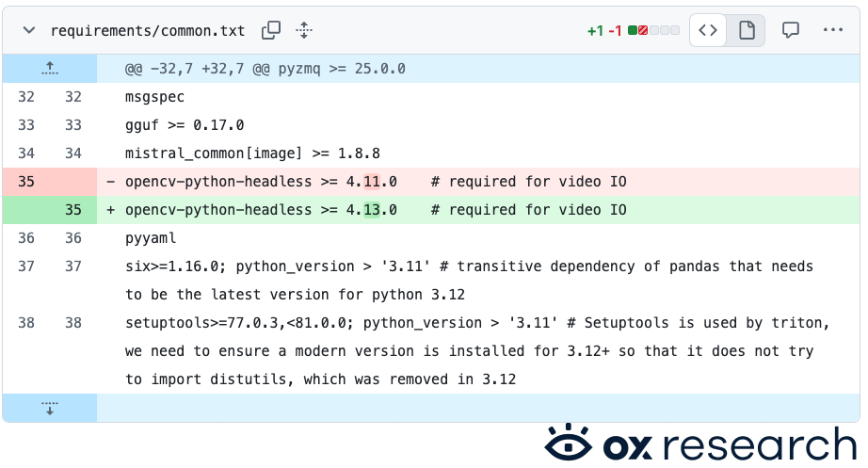Copy the file path requirements/common.txt
This screenshot has height=468, width=868.
pos(271,30)
